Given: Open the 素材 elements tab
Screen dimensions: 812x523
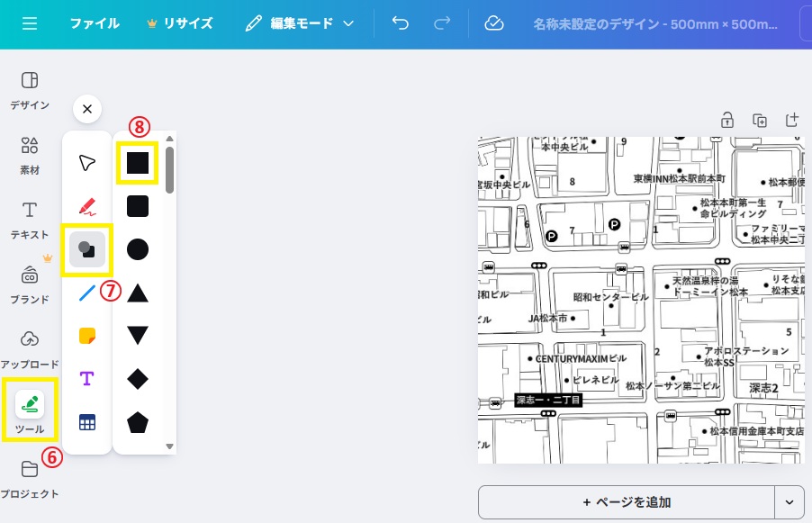Looking at the screenshot, I should pos(30,155).
